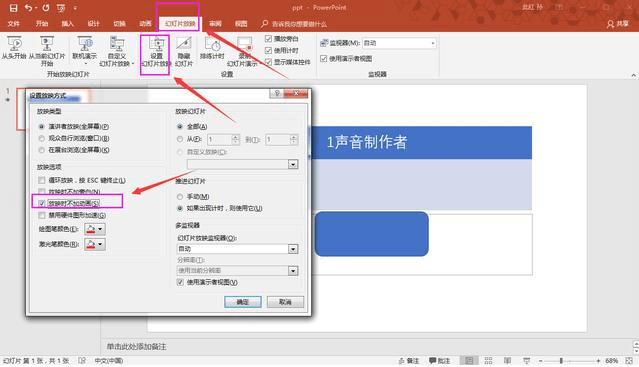The height and width of the screenshot is (367, 639).
Task: Click the Save icon in quick access toolbar
Action: (13, 8)
